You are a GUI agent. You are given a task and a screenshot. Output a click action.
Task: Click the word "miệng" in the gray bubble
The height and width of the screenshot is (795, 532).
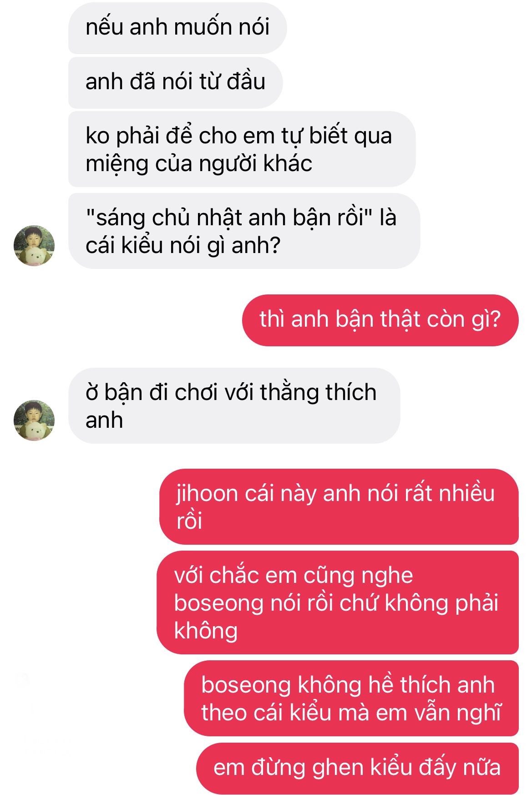(x=117, y=165)
